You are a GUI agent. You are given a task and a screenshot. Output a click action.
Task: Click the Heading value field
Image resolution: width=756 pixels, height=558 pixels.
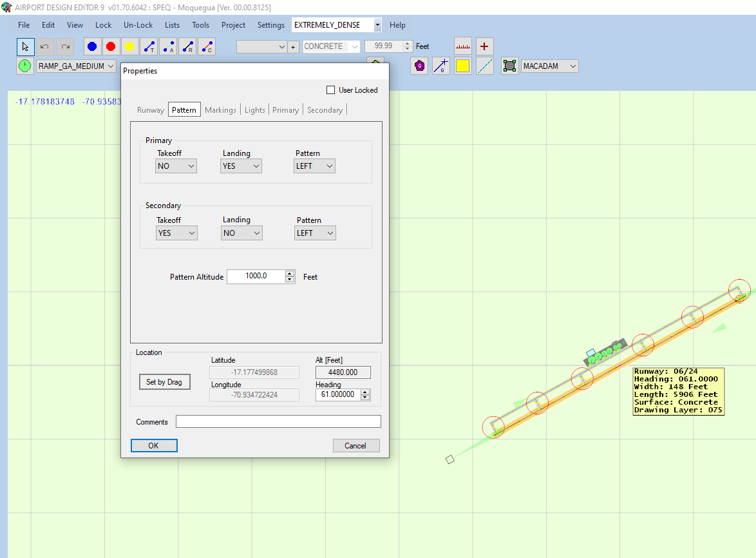click(338, 394)
